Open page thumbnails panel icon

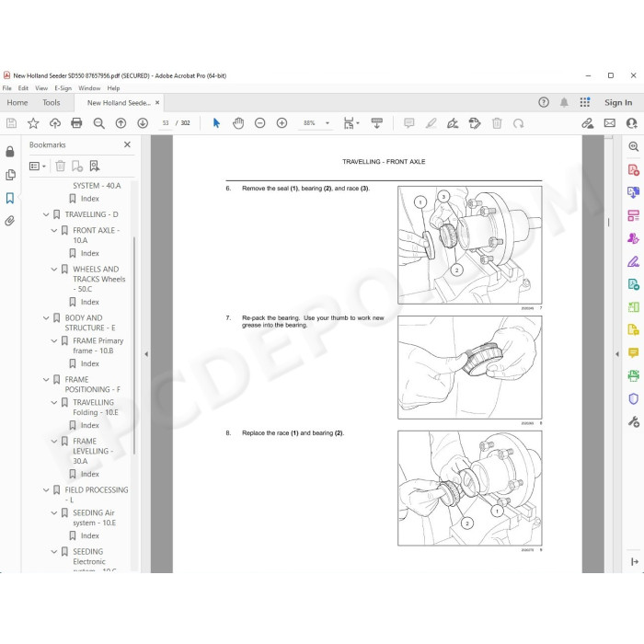pos(10,175)
